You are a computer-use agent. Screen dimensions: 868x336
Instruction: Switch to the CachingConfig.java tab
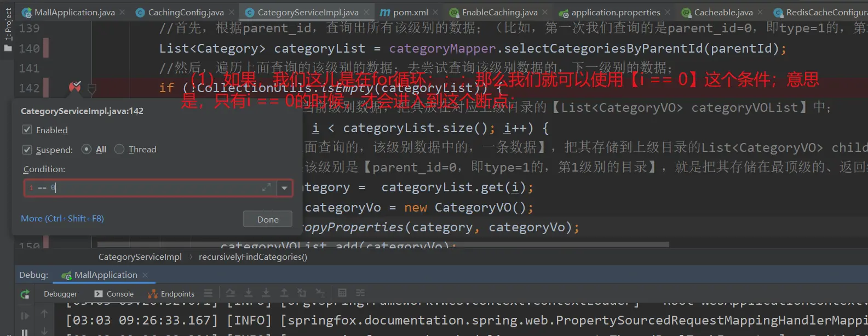[x=186, y=12]
